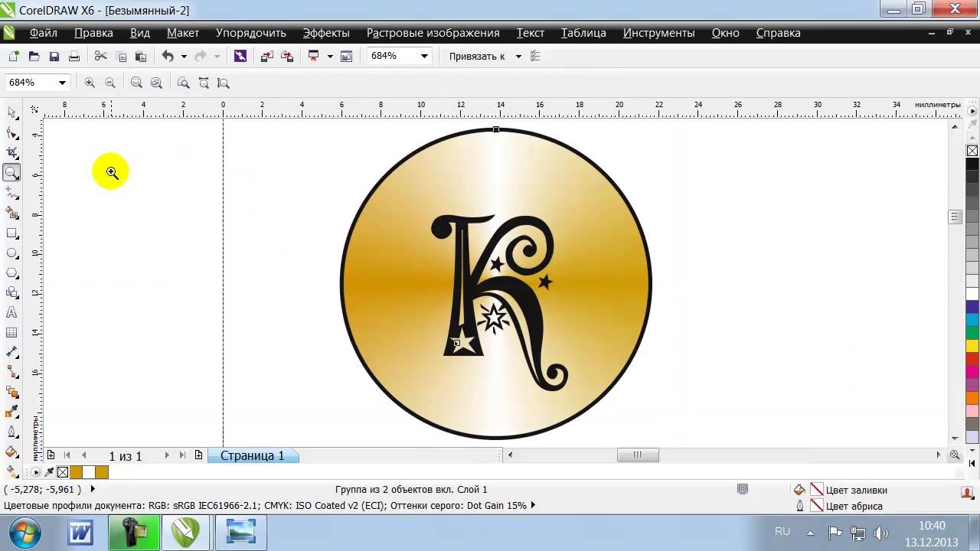Open the Файл menu
Viewport: 980px width, 551px height.
pos(44,33)
